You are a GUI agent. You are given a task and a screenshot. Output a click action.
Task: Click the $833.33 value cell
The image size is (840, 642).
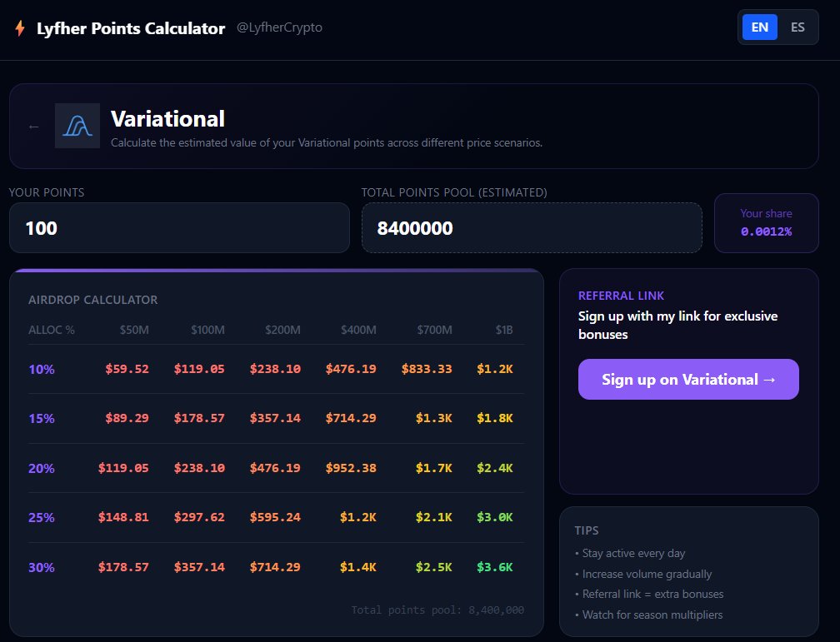[427, 369]
